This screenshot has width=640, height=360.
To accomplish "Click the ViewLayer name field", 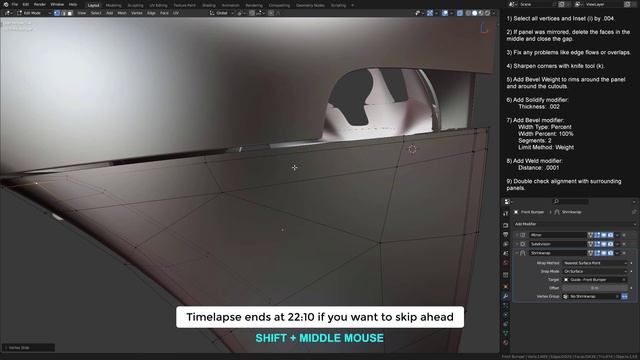I will coord(603,4).
